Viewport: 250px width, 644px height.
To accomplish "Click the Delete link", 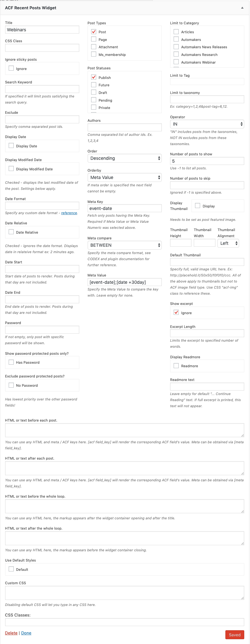I will [11, 633].
